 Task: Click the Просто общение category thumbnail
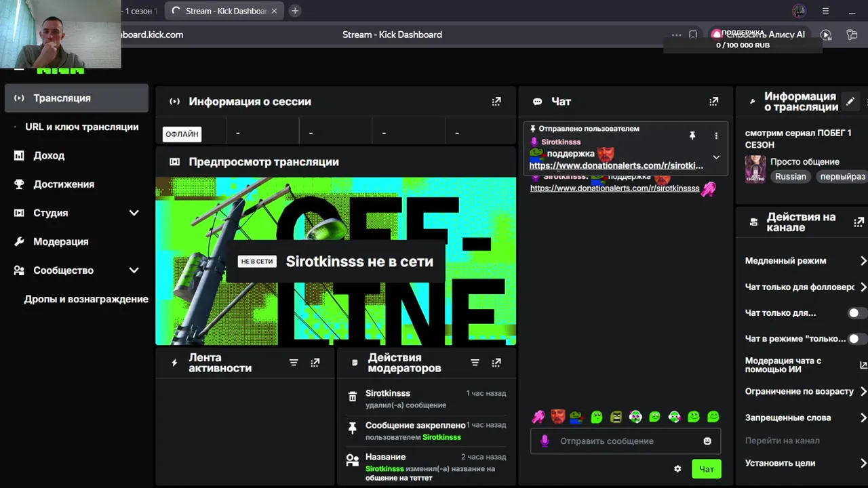(755, 169)
